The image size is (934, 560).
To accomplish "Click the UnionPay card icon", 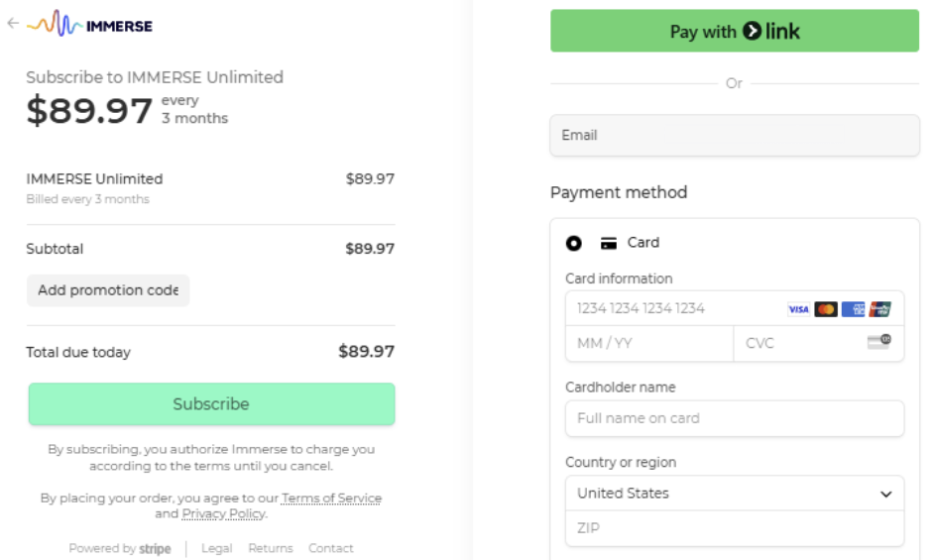I will tap(879, 309).
